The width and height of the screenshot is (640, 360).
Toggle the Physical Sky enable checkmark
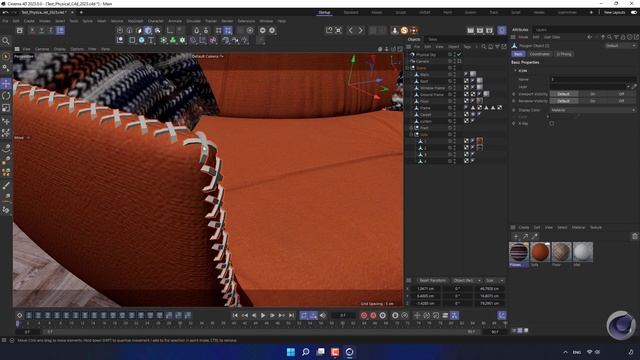tap(459, 54)
